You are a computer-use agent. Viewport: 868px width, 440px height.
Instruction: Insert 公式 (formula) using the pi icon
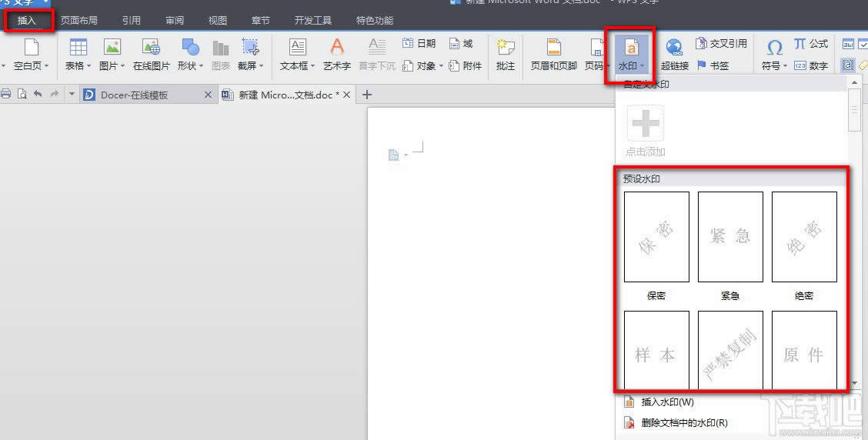pyautogui.click(x=800, y=44)
